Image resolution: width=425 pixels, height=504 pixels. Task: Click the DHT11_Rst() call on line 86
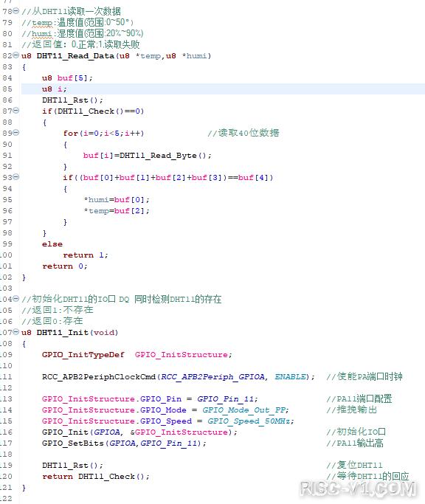pyautogui.click(x=72, y=100)
